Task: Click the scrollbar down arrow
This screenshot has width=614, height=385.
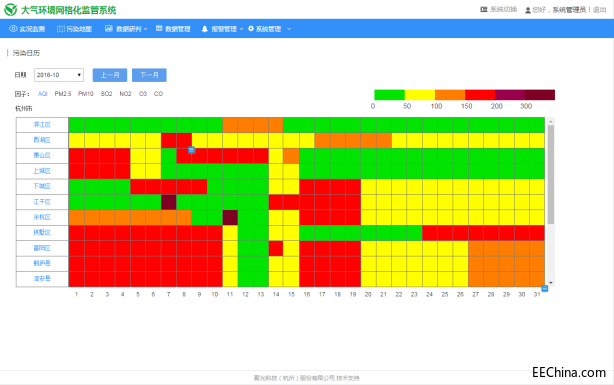Action: (551, 283)
